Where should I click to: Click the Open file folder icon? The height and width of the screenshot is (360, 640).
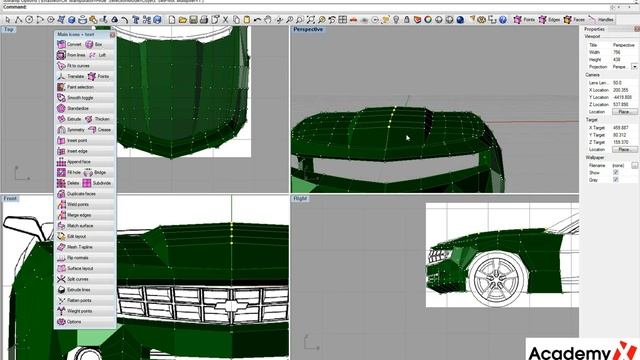[x=182, y=19]
